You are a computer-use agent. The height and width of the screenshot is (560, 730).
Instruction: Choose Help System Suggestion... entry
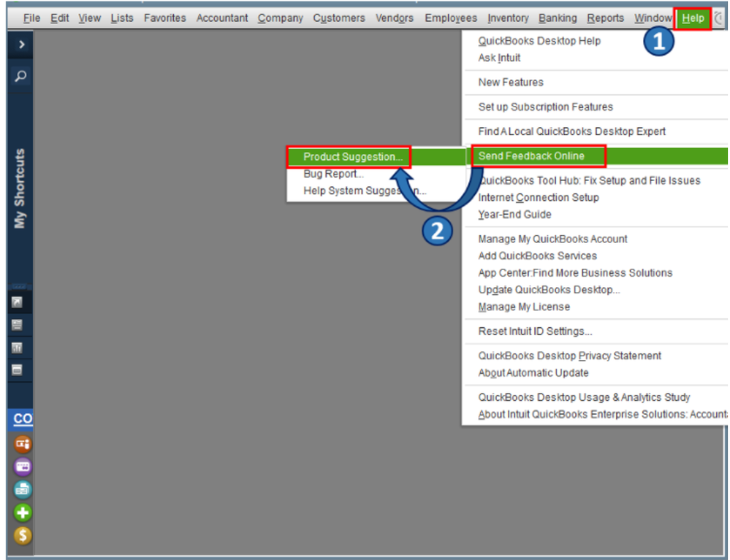365,191
